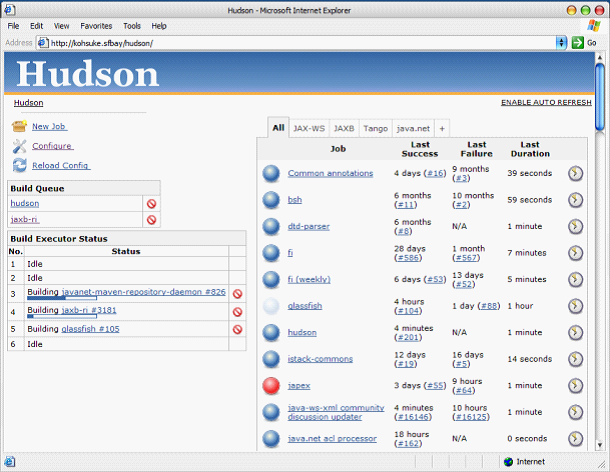This screenshot has height=472, width=610.
Task: Stop the jaxb-ri #3181 build on executor 4
Action: [x=237, y=312]
